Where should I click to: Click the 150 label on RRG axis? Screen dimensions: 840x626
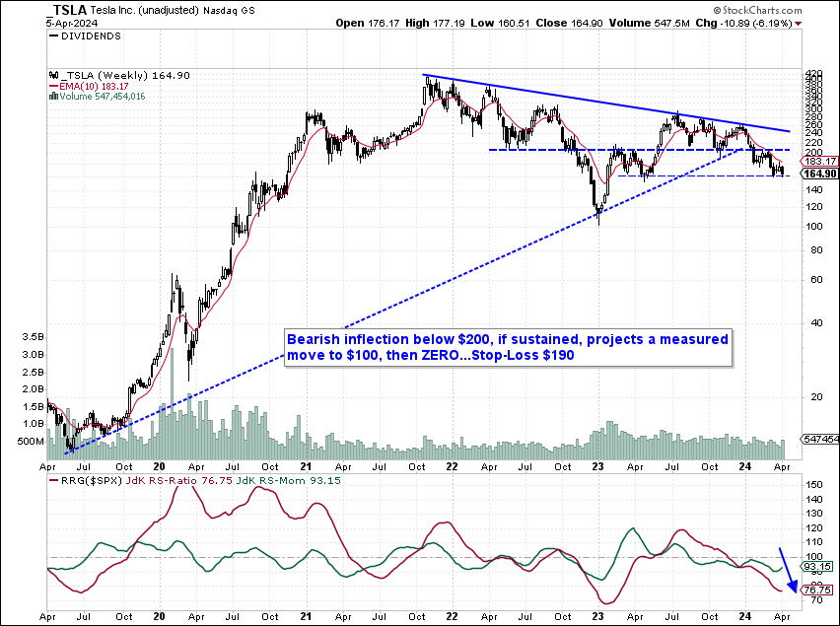pyautogui.click(x=814, y=485)
